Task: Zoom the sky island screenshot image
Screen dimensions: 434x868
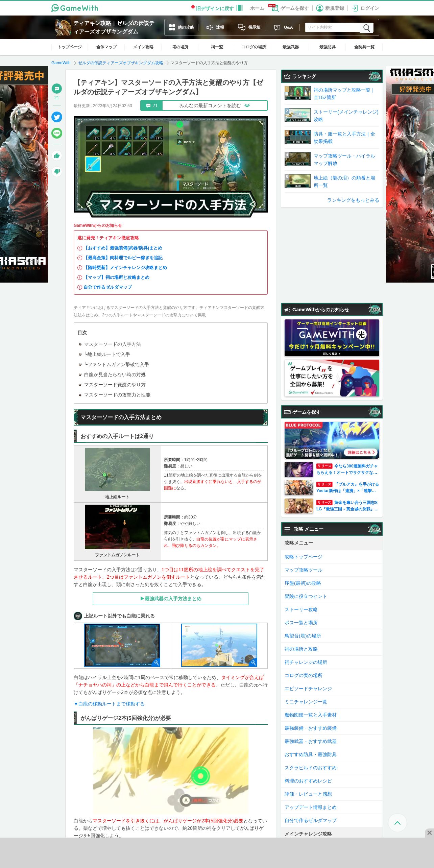Action: (219, 645)
